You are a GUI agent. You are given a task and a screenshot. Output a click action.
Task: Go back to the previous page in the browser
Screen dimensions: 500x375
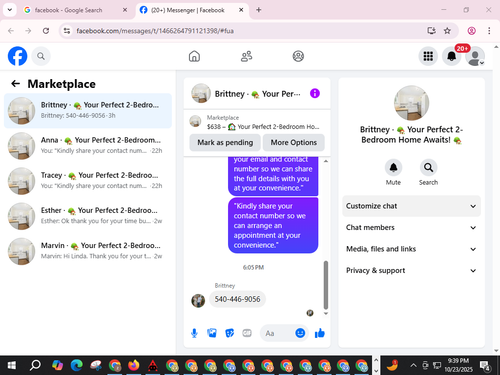tap(11, 31)
